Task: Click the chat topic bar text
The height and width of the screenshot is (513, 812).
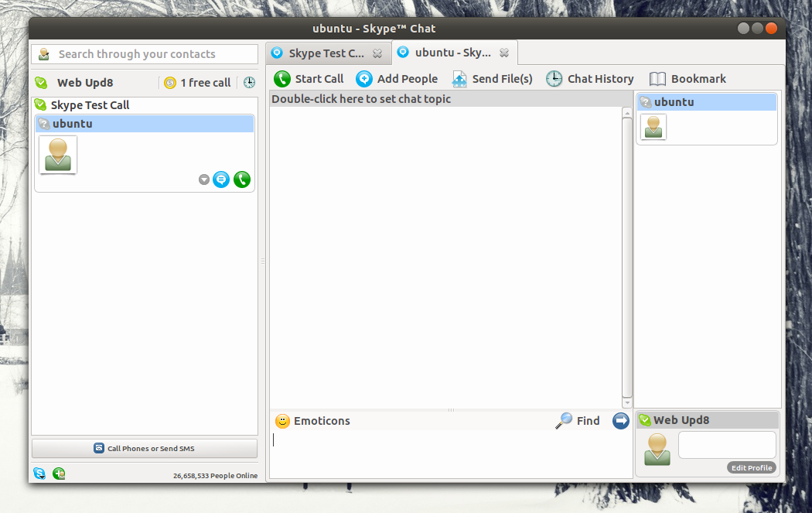Action: coord(361,99)
